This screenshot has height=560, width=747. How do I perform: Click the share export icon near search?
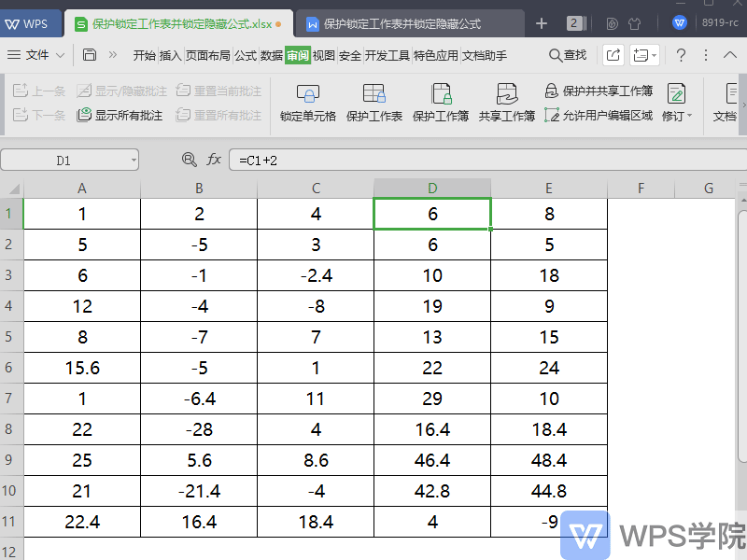(x=613, y=55)
